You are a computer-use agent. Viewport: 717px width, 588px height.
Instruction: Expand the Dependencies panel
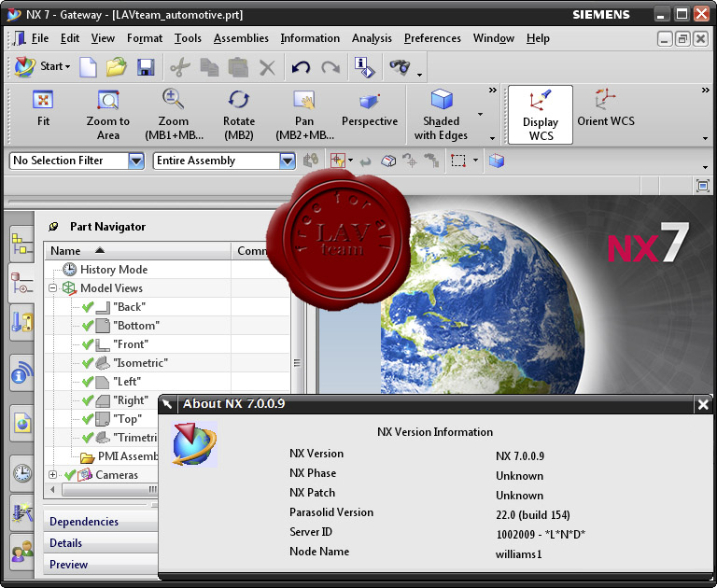coord(101,521)
